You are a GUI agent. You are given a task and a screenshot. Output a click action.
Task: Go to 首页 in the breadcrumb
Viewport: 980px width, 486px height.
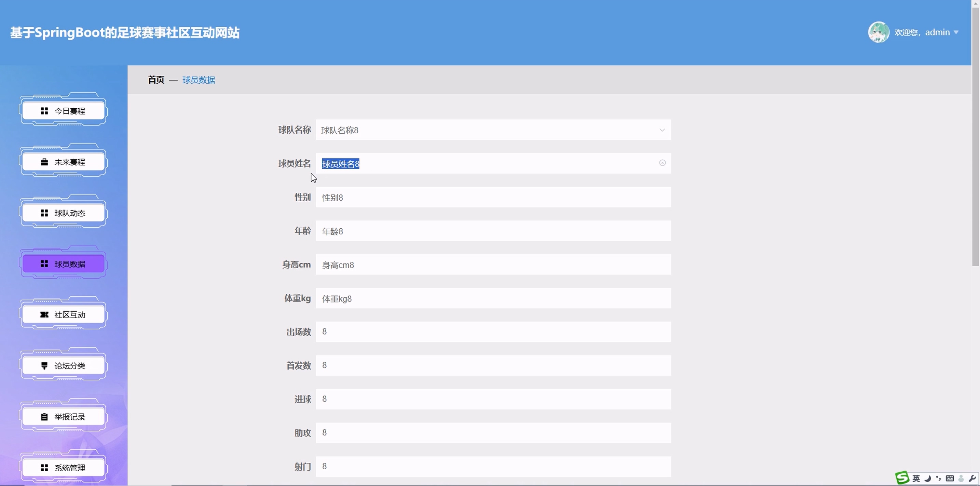pyautogui.click(x=156, y=80)
